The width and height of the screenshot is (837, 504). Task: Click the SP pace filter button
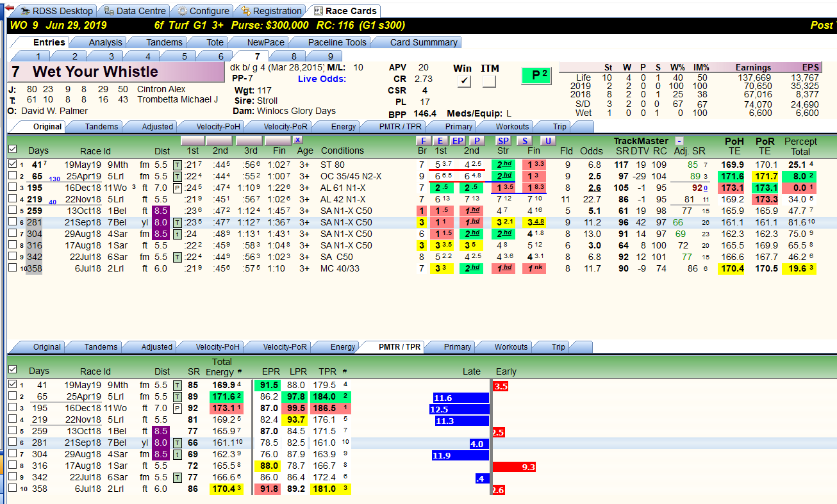tap(503, 141)
